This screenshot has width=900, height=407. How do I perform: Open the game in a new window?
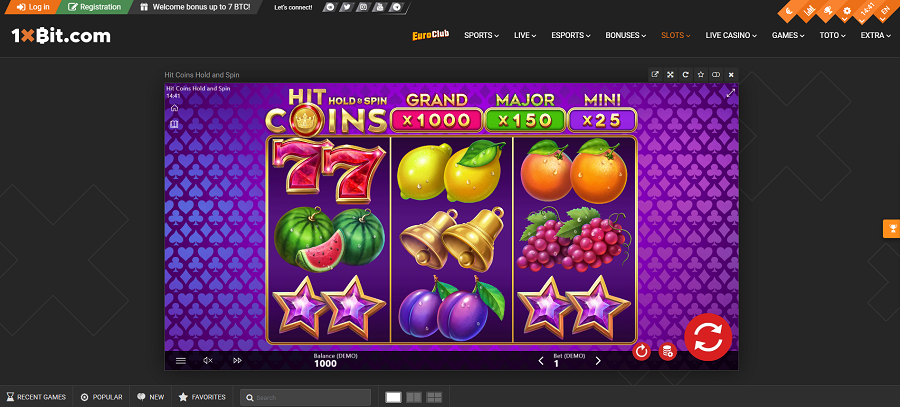655,75
